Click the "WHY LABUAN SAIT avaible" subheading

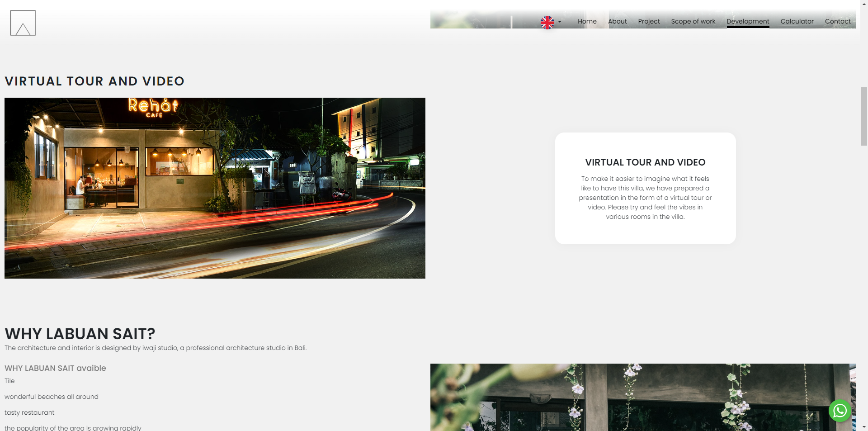[55, 368]
